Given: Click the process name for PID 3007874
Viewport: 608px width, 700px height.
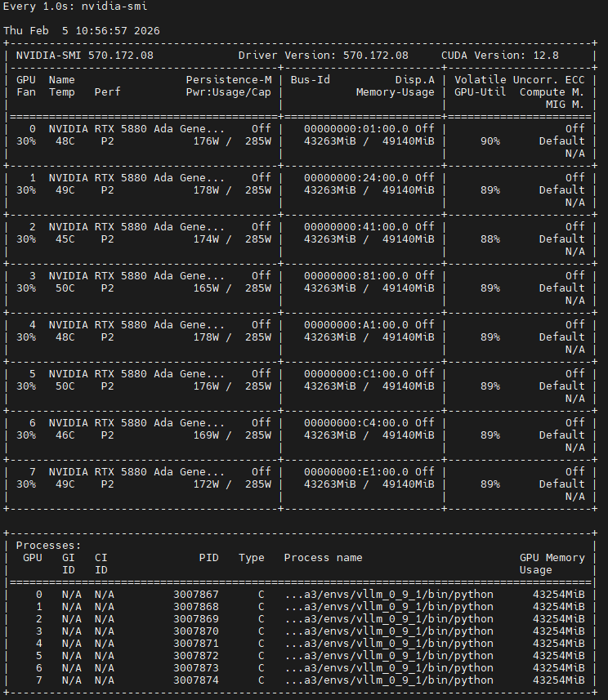Looking at the screenshot, I should click(389, 680).
